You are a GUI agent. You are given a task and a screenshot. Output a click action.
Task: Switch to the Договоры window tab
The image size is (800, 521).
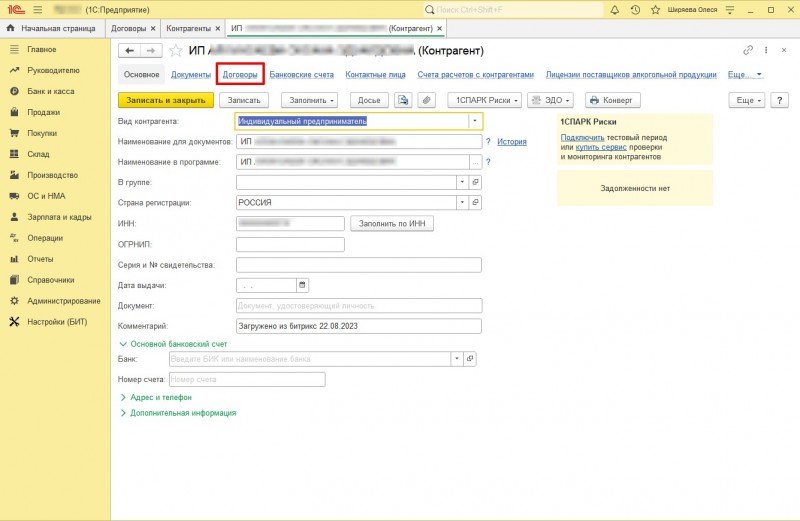coord(129,29)
